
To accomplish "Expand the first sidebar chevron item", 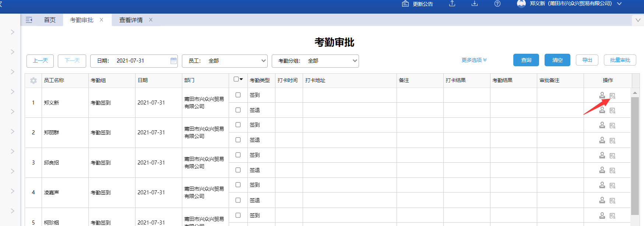I will (13, 32).
